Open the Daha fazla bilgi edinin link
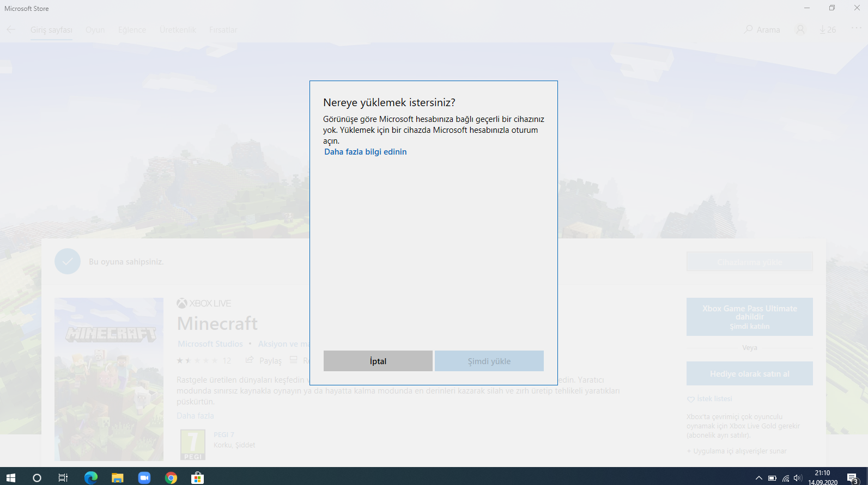The height and width of the screenshot is (485, 868). pyautogui.click(x=366, y=152)
